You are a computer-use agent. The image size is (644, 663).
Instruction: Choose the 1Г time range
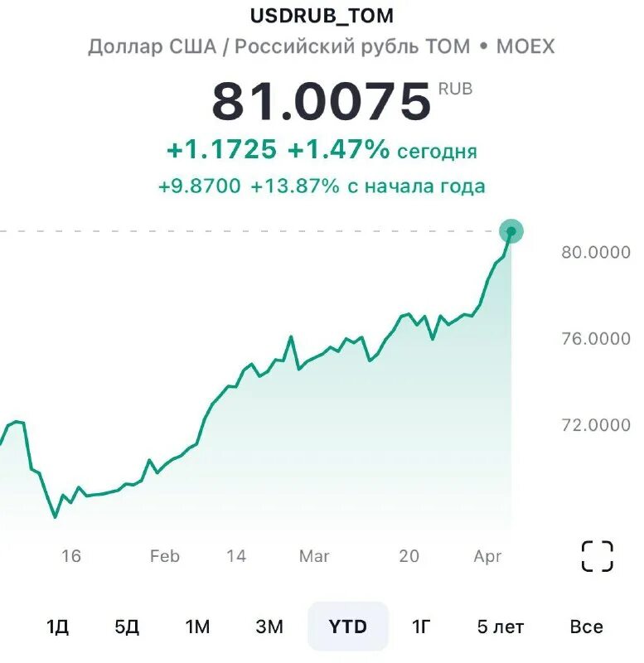[x=421, y=627]
